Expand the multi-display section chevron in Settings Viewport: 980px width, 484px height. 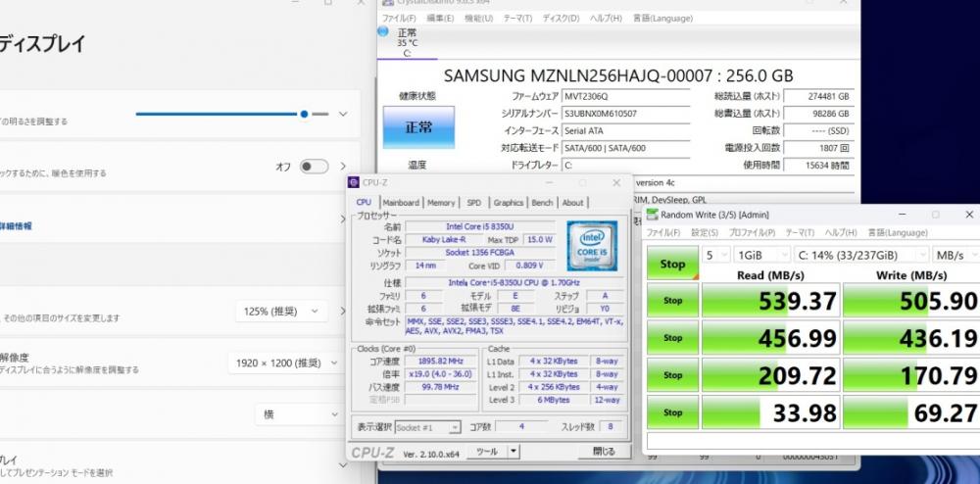(342, 465)
